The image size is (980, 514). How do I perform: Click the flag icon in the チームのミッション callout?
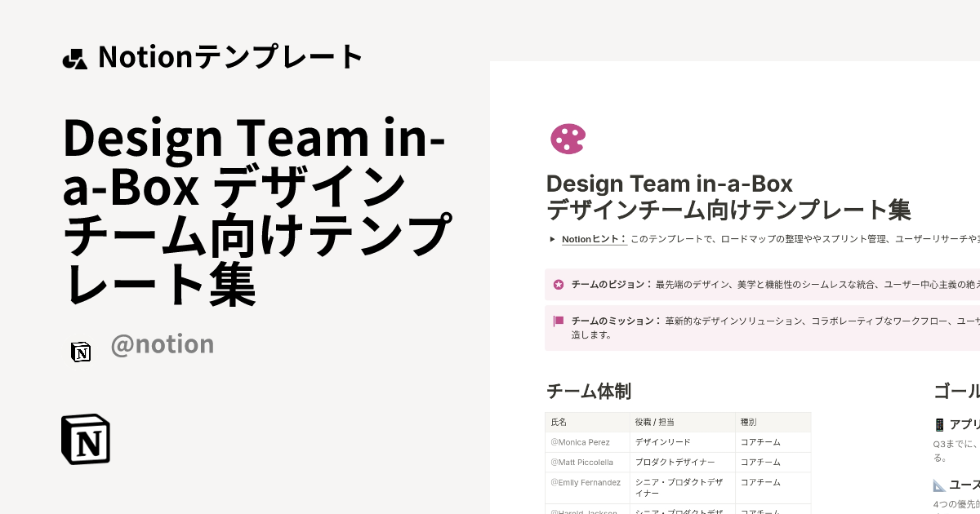559,321
